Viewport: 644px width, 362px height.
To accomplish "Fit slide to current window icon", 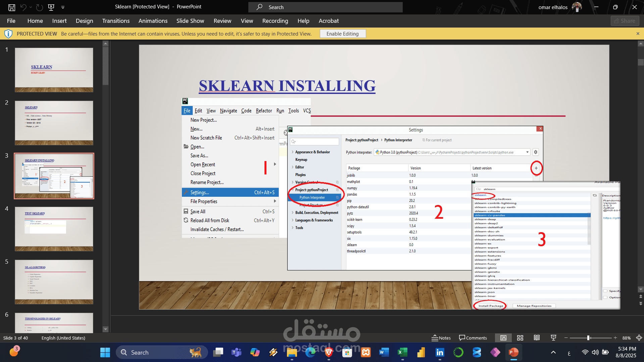I will pyautogui.click(x=639, y=338).
